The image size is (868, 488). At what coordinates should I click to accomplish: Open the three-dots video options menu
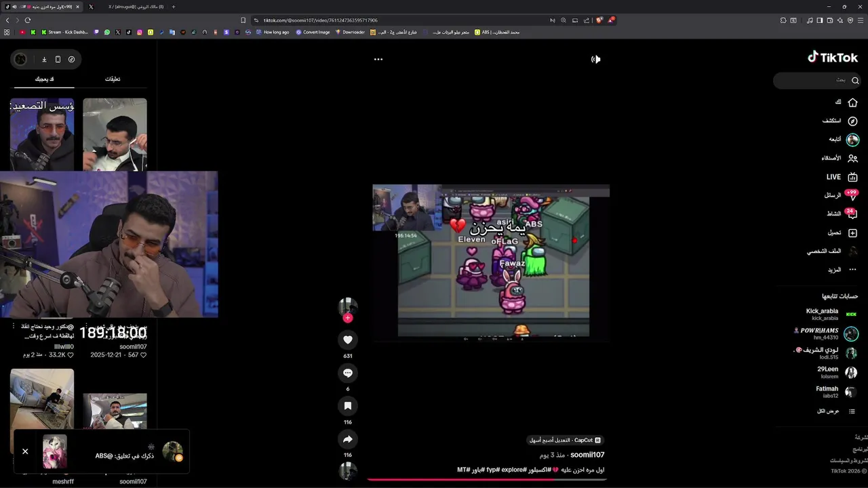378,59
